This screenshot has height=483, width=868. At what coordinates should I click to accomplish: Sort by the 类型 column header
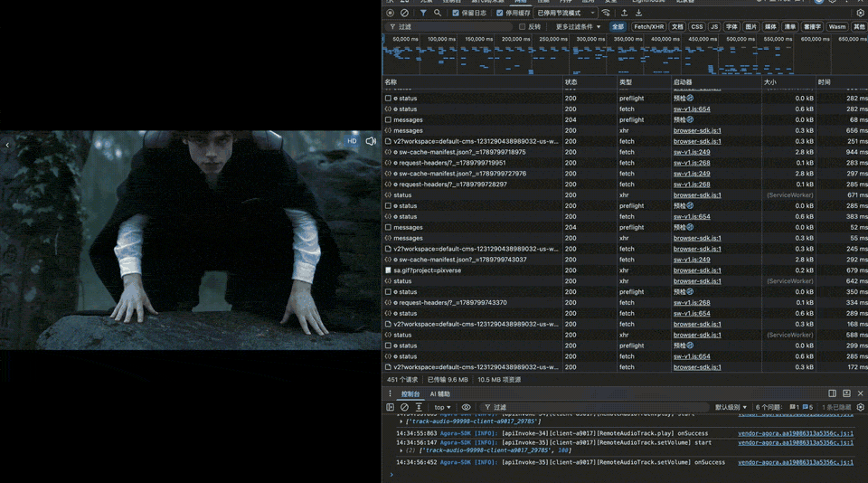pos(644,82)
